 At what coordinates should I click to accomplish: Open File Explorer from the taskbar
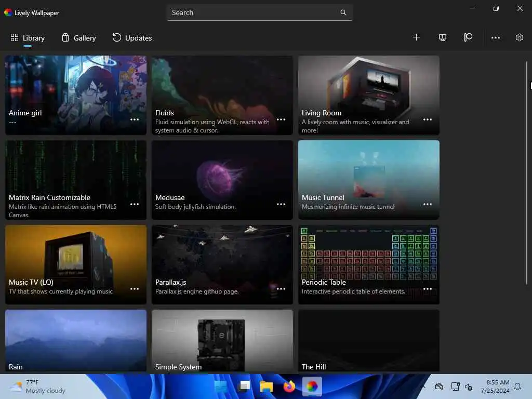(x=267, y=387)
